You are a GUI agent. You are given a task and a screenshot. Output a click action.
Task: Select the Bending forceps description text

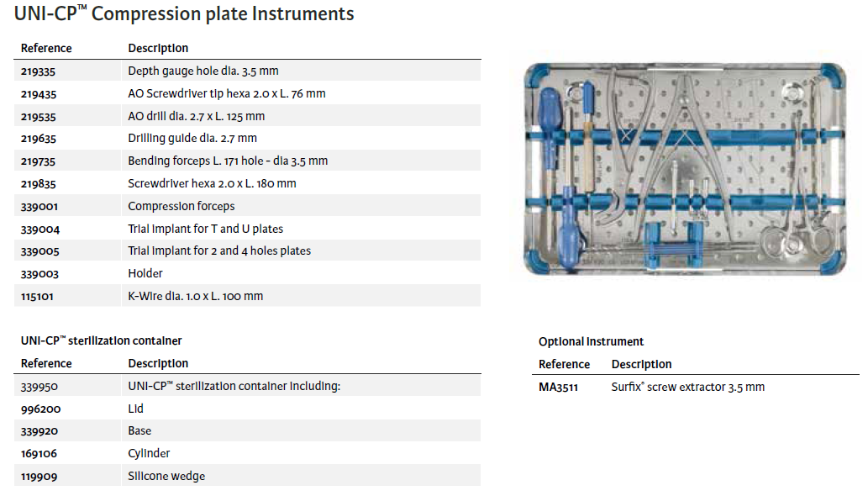[228, 161]
